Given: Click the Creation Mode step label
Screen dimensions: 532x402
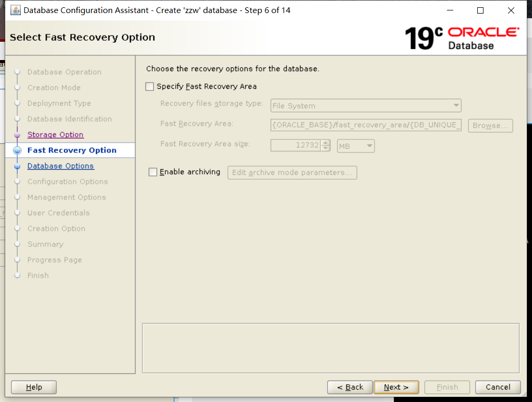Looking at the screenshot, I should coord(54,88).
